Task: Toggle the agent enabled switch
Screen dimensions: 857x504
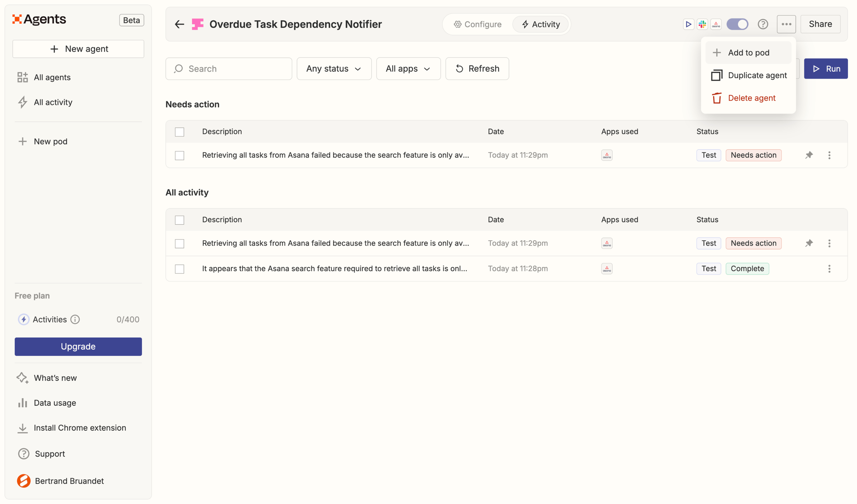Action: 737,24
